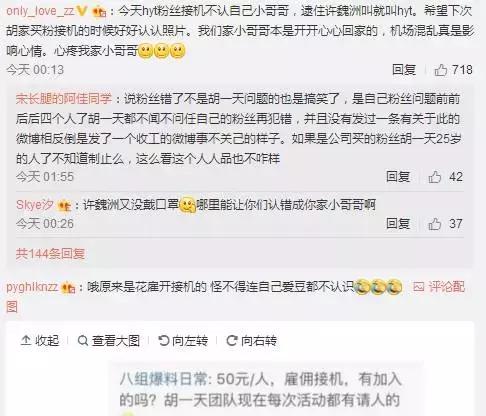Open only_love_zz user profile

[40, 11]
